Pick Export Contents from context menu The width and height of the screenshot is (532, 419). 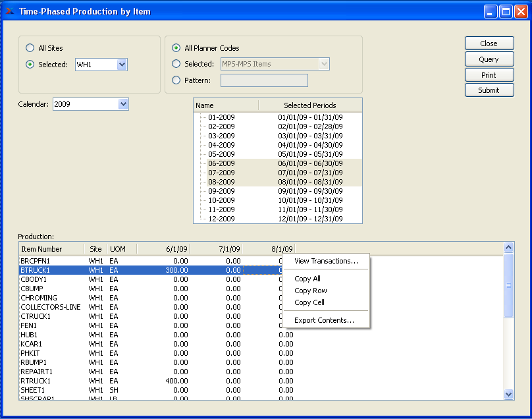pos(324,320)
